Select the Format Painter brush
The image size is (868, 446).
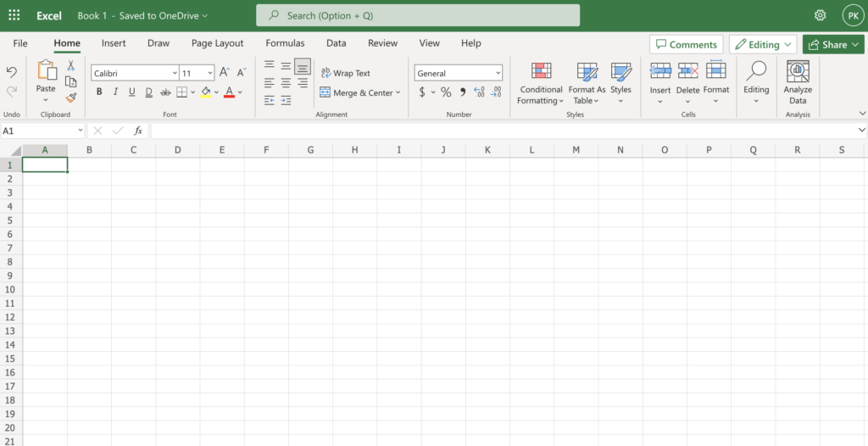pos(71,98)
